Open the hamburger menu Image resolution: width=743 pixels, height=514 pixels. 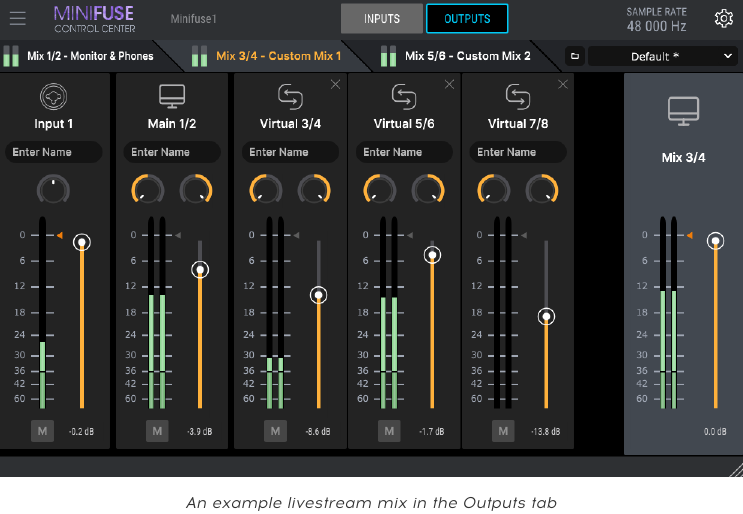[x=18, y=18]
